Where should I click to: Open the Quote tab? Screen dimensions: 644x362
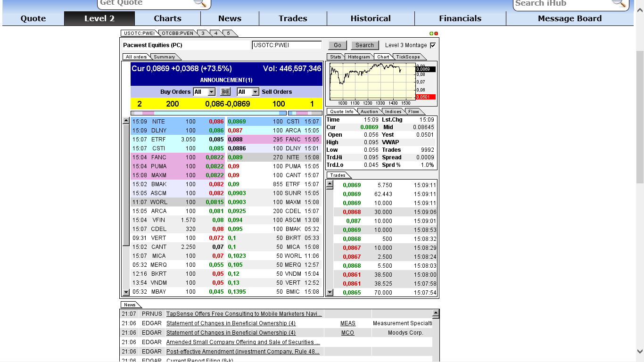pos(33,18)
